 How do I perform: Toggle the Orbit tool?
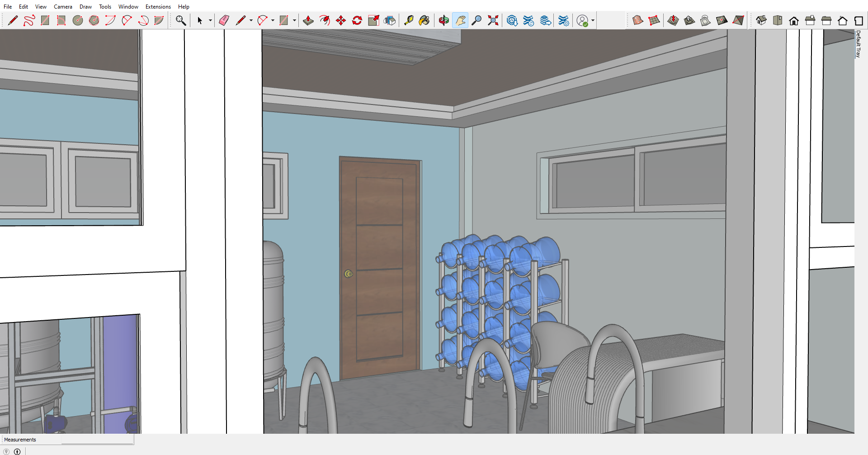(444, 20)
